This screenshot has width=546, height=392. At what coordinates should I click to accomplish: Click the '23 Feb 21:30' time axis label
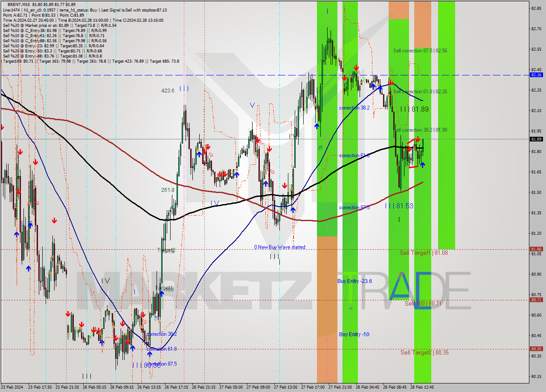point(67,387)
